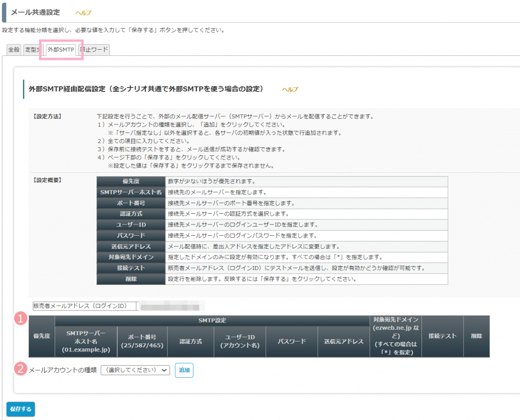Click the 保存する button

[20, 409]
